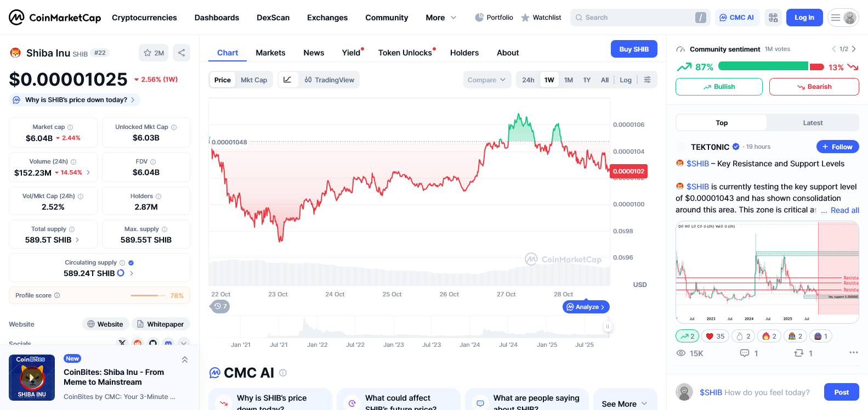Open the Token Unlocks tab
Viewport: 868px width, 410px height.
tap(405, 53)
